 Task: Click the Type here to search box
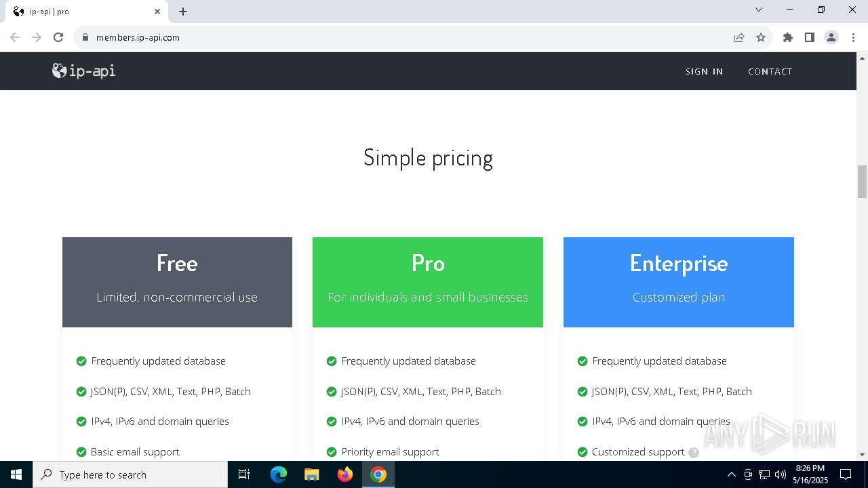tap(130, 474)
